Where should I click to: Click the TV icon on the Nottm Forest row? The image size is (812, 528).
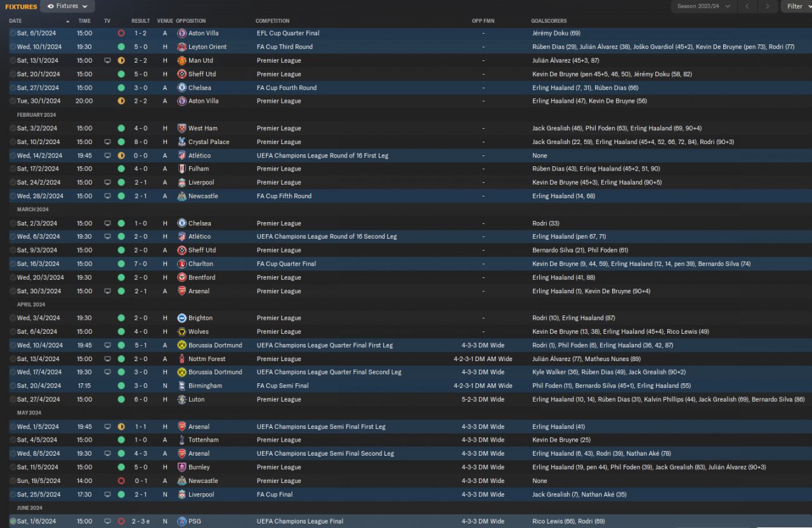(x=107, y=359)
